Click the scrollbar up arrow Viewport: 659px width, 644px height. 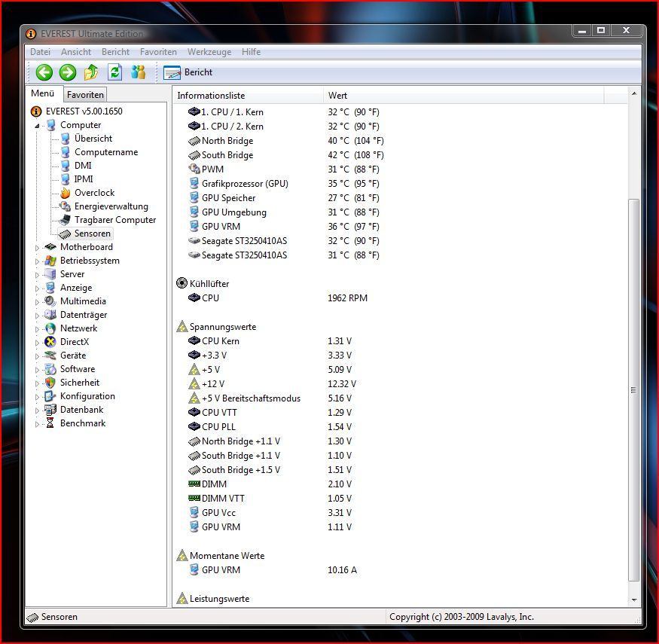(x=634, y=93)
